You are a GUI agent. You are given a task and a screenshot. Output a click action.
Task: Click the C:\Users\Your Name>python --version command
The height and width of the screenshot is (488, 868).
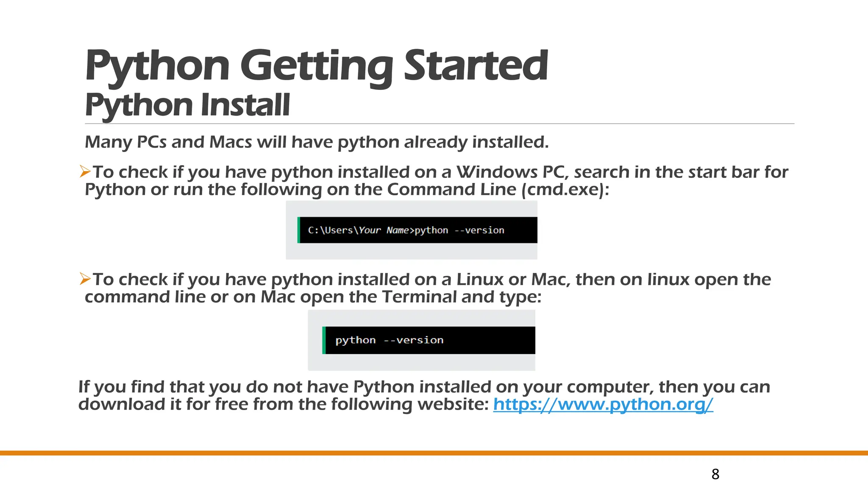pos(406,230)
